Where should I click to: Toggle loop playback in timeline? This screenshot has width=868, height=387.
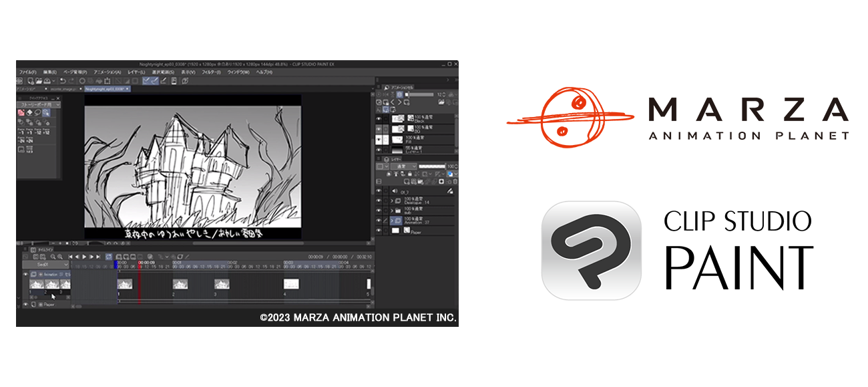pyautogui.click(x=109, y=257)
